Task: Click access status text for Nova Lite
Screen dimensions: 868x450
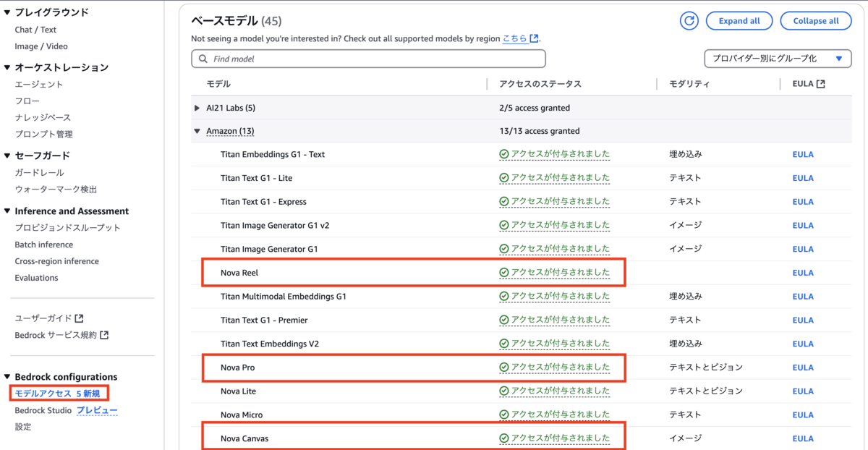Action: pos(560,391)
